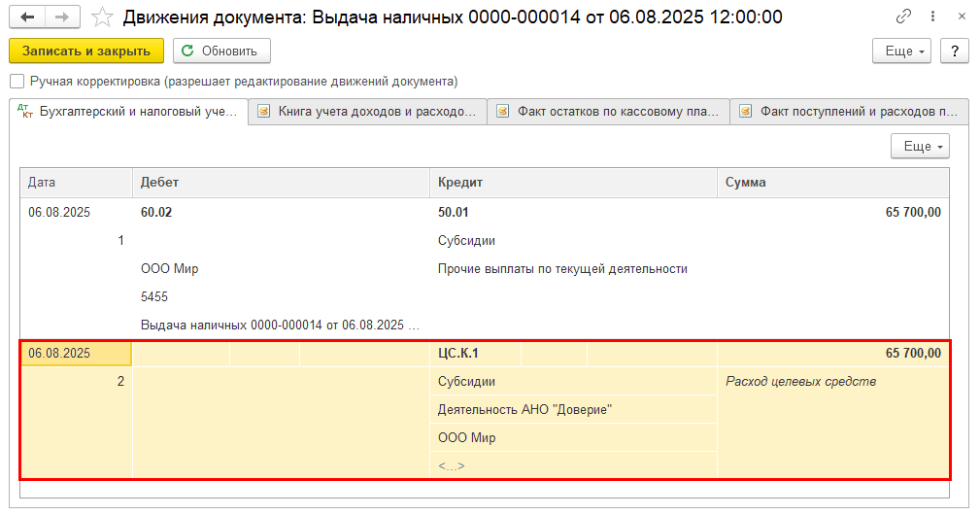Open Факт остатков по кассовому плану tab

608,112
